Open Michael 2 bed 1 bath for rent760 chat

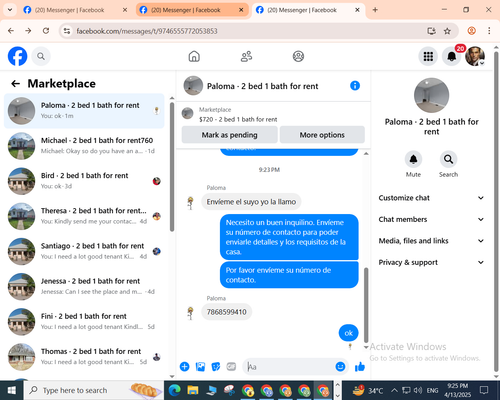(84, 146)
